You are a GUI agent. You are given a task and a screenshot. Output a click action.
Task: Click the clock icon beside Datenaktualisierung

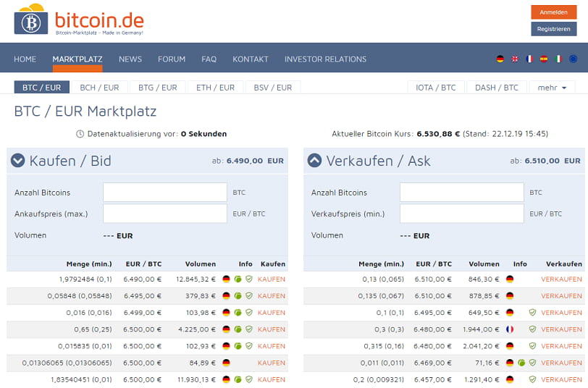click(80, 134)
